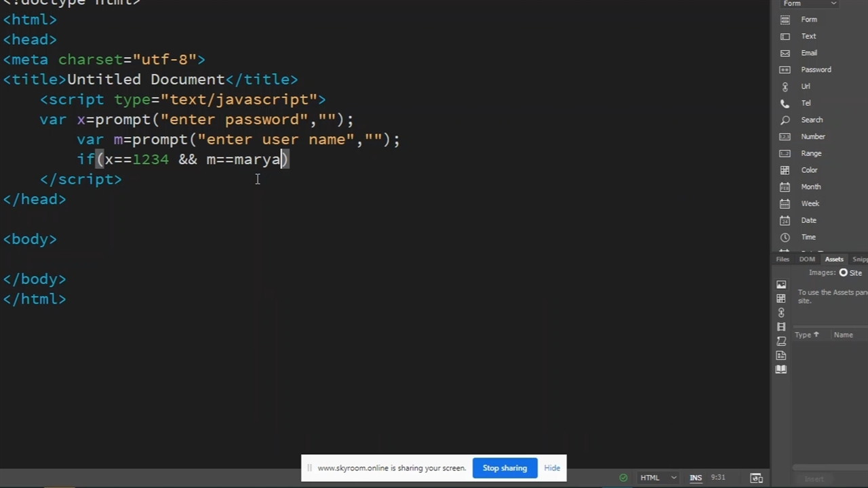Insert a Password field from Insert panel

(815, 70)
